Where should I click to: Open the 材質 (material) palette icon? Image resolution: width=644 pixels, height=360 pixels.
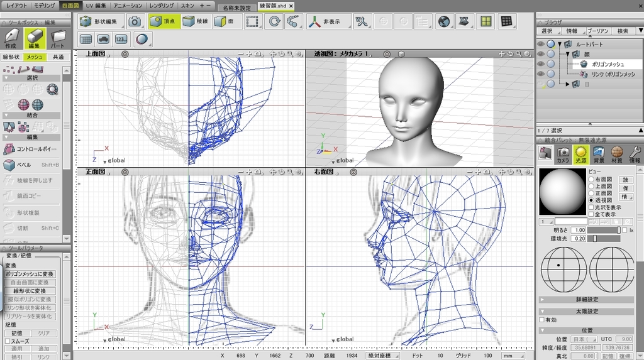pos(617,152)
